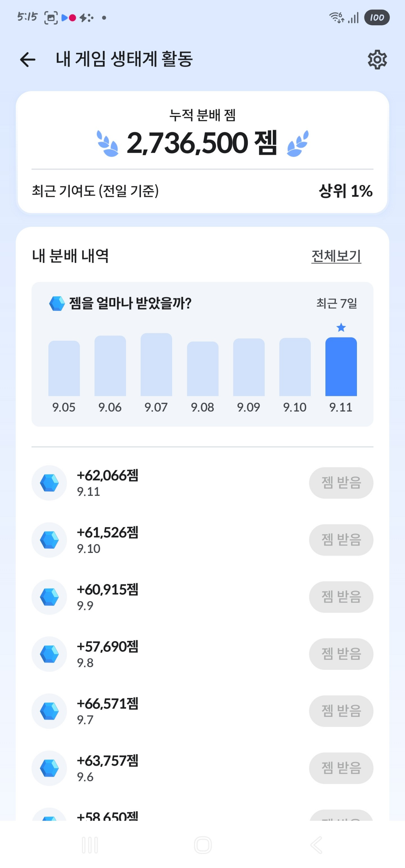
Task: Tap the back arrow icon
Action: pyautogui.click(x=28, y=60)
